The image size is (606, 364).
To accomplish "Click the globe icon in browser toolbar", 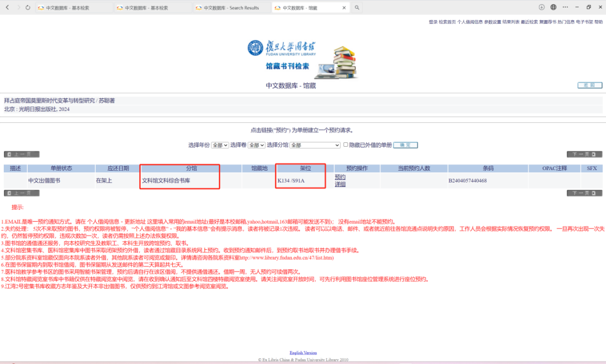I will [x=553, y=7].
